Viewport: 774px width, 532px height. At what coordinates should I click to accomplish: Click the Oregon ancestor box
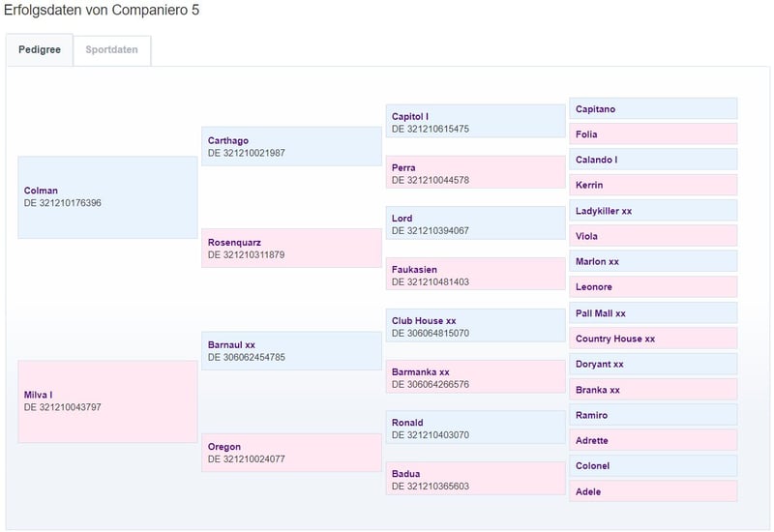[291, 453]
